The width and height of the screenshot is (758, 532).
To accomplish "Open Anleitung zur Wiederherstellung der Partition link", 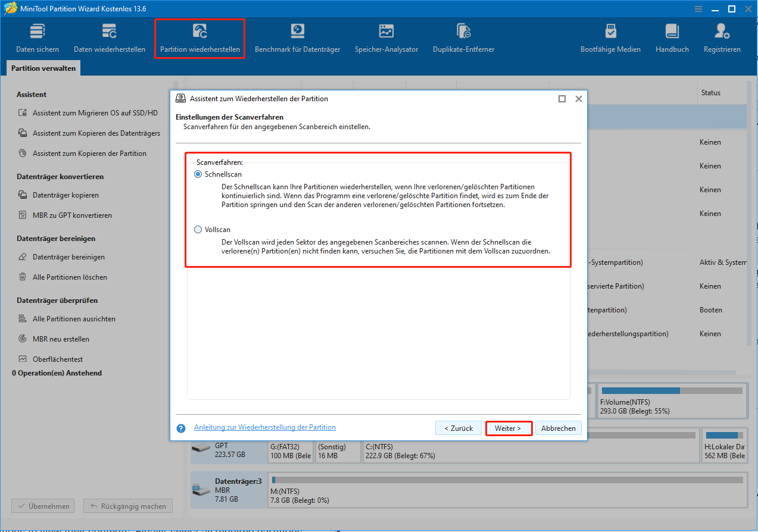I will 265,427.
